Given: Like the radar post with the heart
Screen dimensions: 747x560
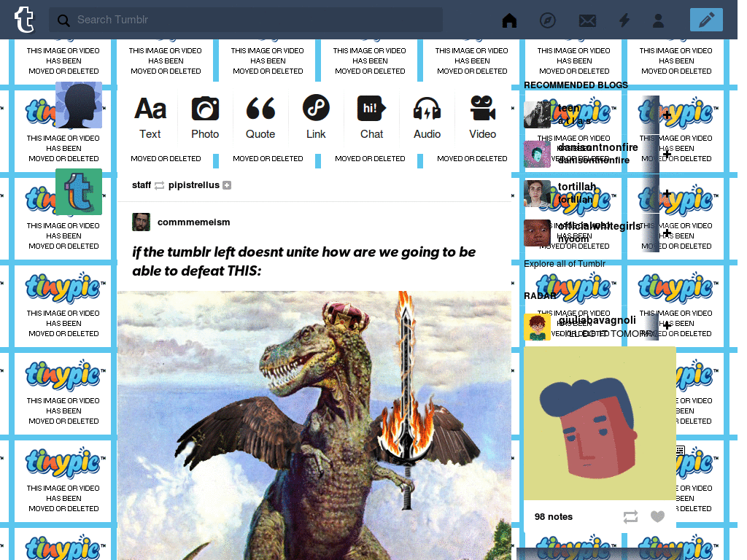Looking at the screenshot, I should tap(657, 517).
